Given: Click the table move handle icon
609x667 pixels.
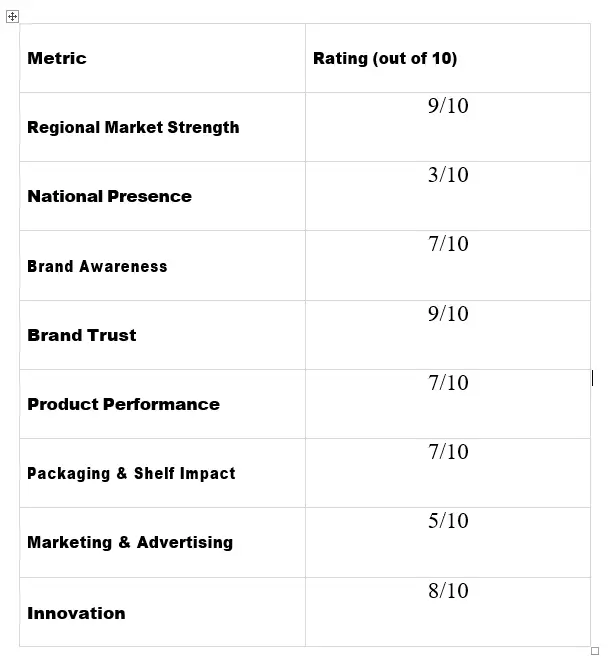Looking at the screenshot, I should click(x=12, y=17).
